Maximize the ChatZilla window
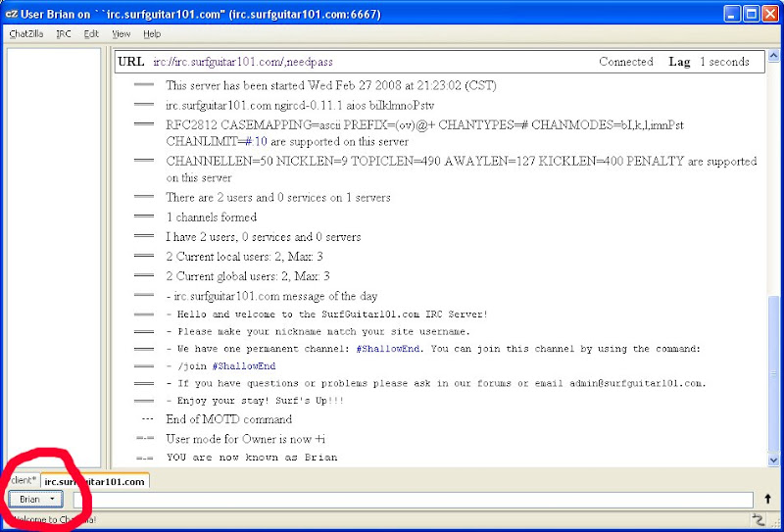Screen dimensions: 784x532 tap(748, 13)
